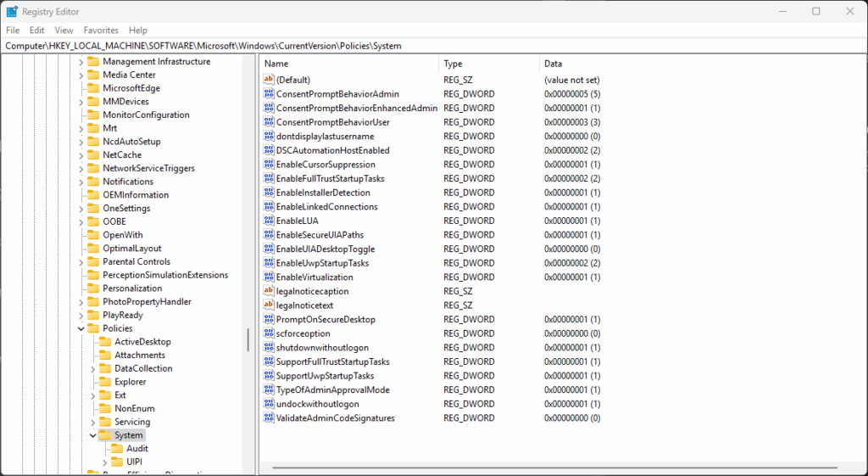Select the NonEnum key in tree

pyautogui.click(x=135, y=408)
